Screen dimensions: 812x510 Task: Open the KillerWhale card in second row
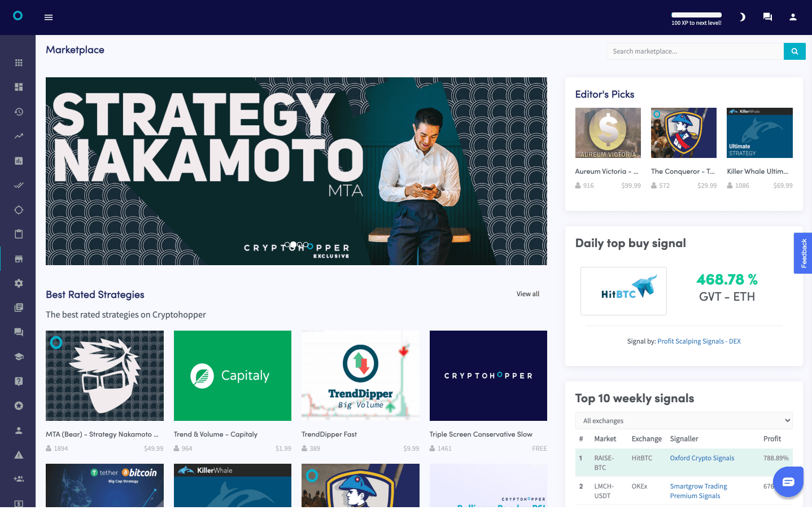click(233, 486)
